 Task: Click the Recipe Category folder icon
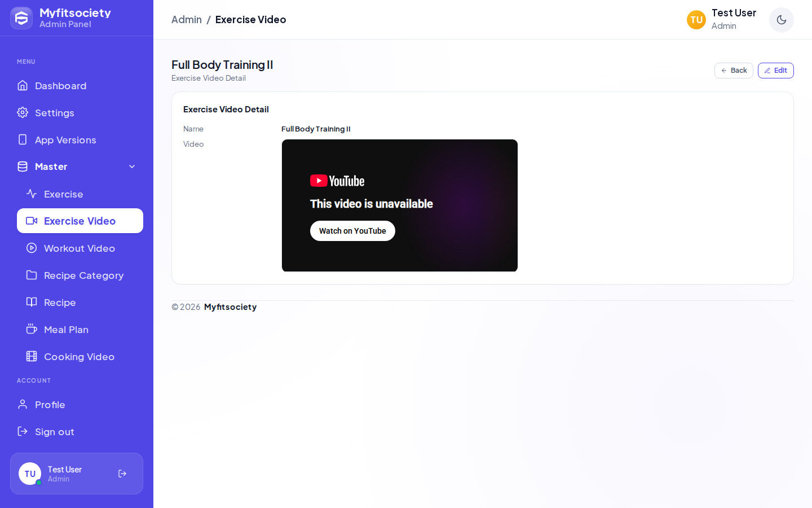point(32,275)
